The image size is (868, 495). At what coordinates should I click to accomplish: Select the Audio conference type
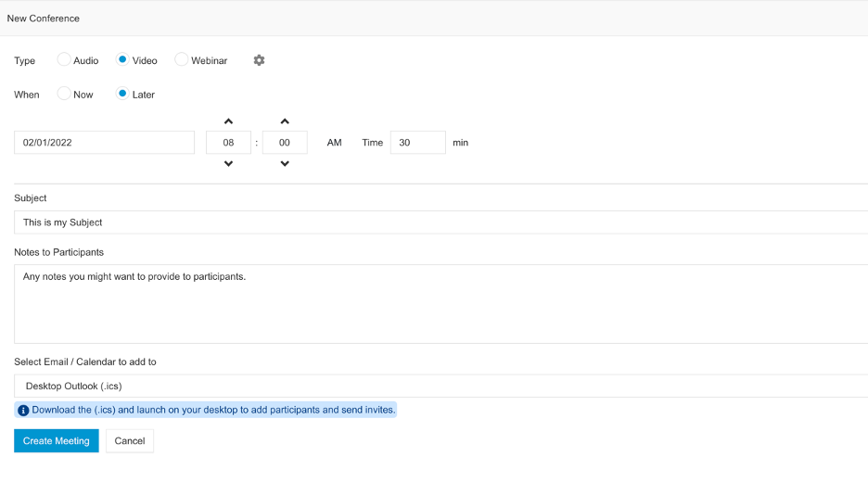pos(64,59)
